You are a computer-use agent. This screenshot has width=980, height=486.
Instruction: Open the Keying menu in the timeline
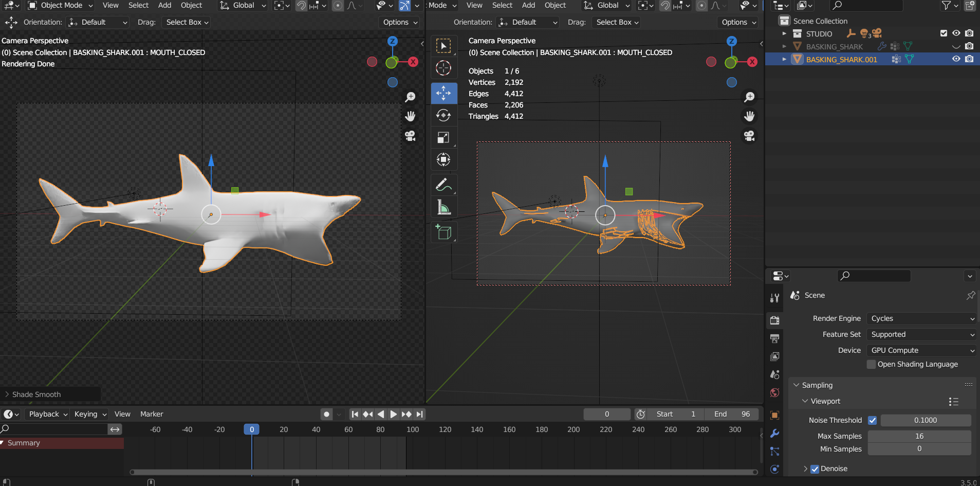pos(90,414)
